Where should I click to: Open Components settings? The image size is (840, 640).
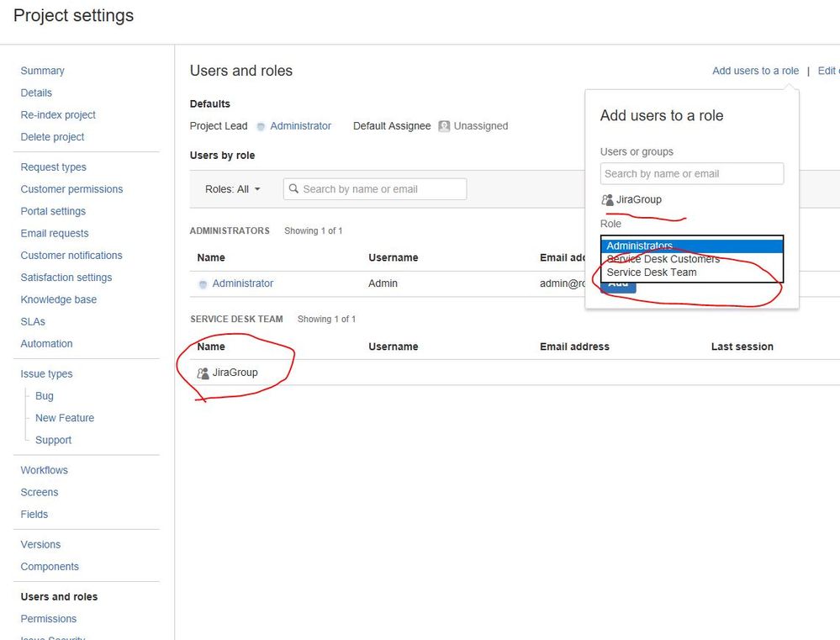click(x=50, y=566)
